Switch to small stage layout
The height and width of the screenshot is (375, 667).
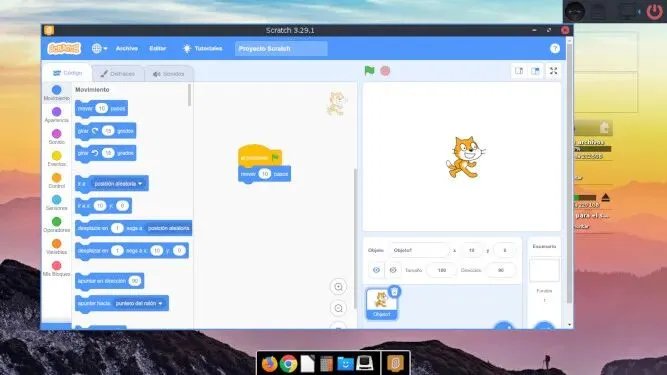(519, 71)
